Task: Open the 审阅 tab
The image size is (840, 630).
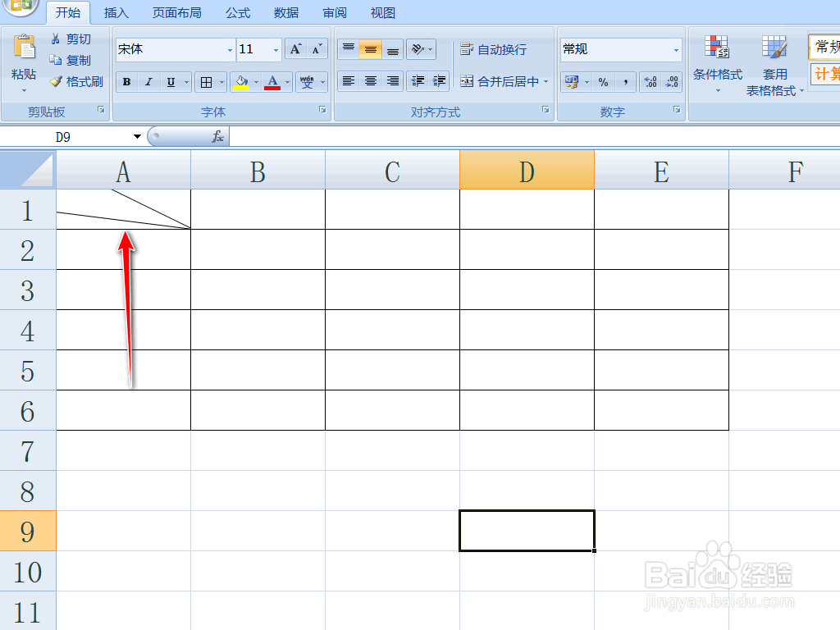Action: (335, 13)
